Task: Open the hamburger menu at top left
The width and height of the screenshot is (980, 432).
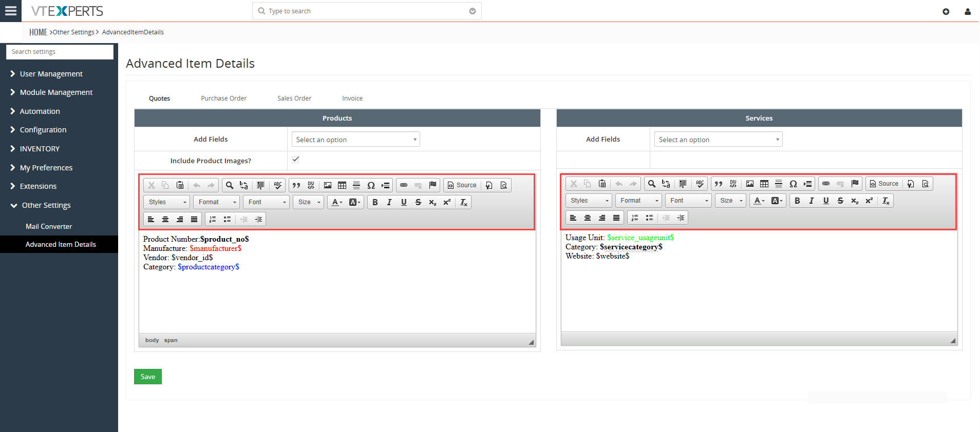Action: [11, 11]
